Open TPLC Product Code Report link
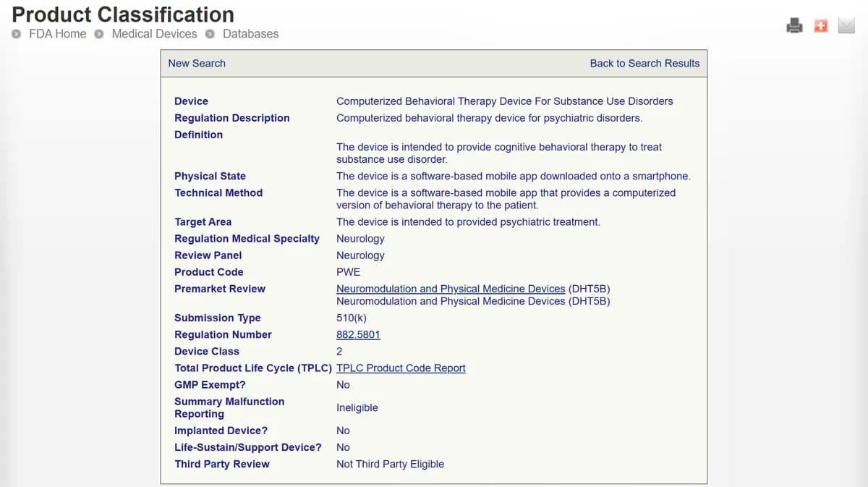Viewport: 868px width, 487px height. 401,368
